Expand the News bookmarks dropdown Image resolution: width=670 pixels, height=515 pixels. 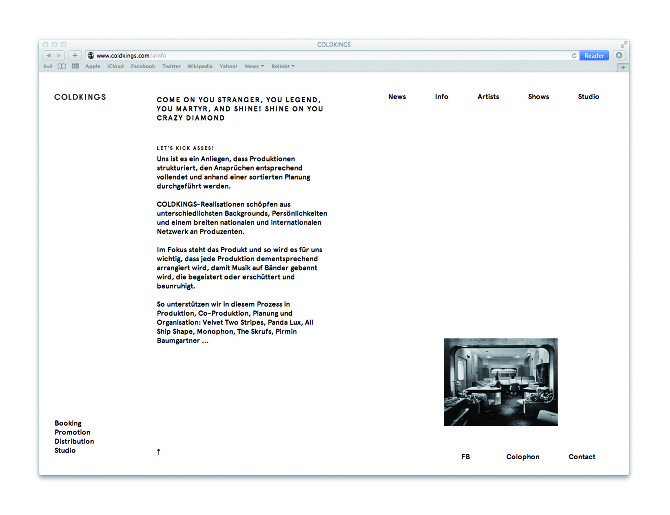point(254,66)
